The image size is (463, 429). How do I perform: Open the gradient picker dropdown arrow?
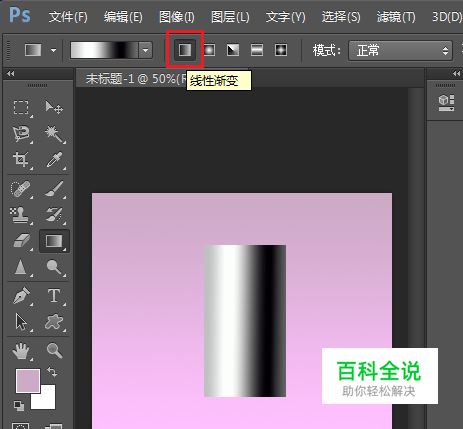coord(145,50)
